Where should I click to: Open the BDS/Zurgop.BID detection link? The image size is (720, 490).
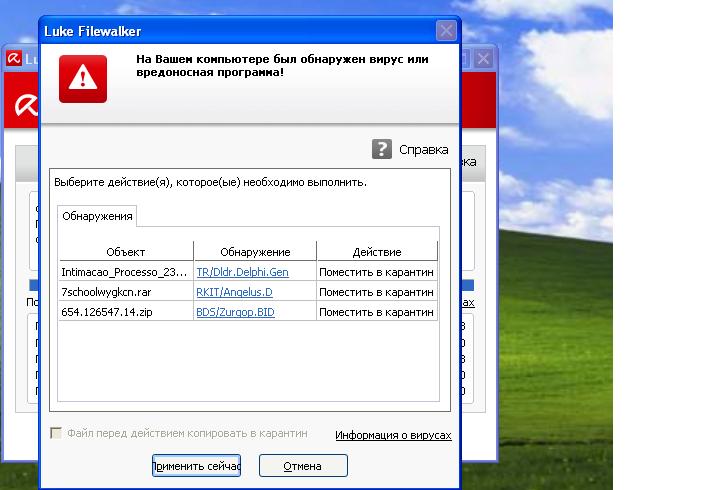point(235,312)
